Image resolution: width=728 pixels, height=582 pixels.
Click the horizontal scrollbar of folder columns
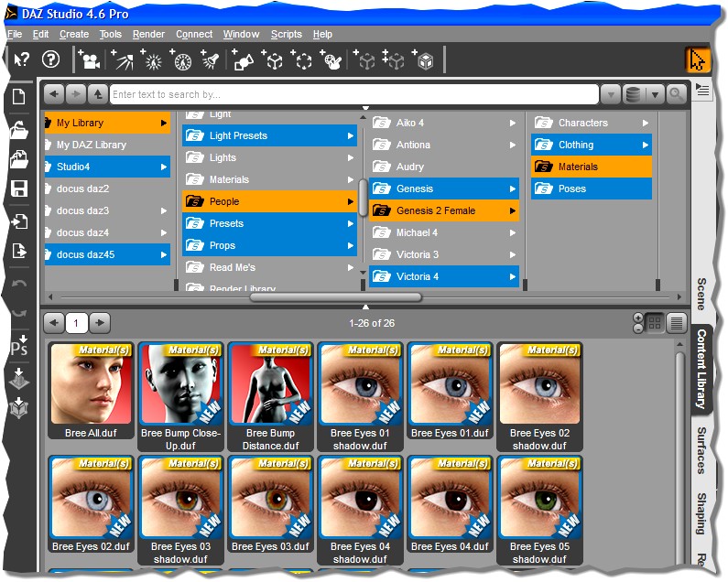point(336,297)
